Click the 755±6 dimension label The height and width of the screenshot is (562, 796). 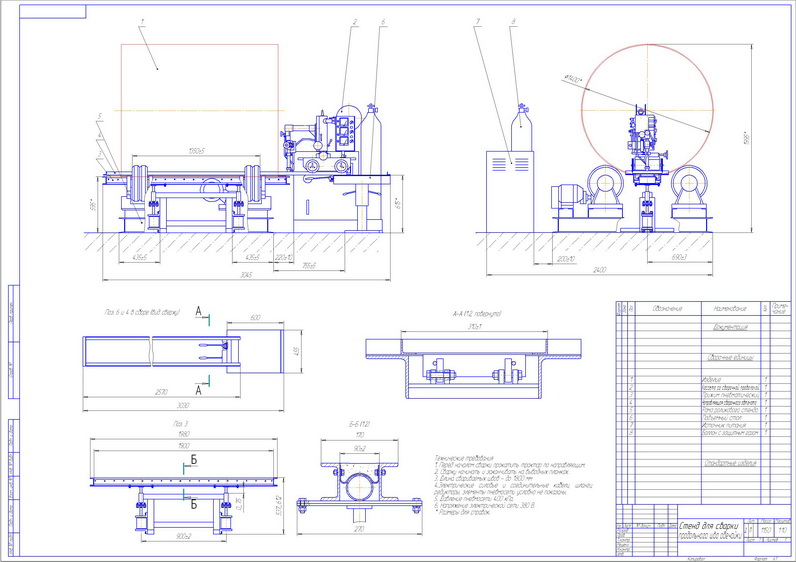coord(309,266)
